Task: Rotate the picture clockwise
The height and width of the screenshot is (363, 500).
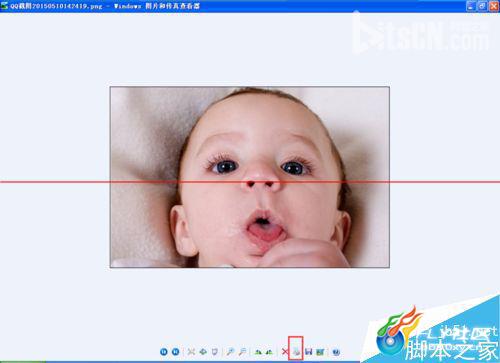Action: tap(258, 352)
